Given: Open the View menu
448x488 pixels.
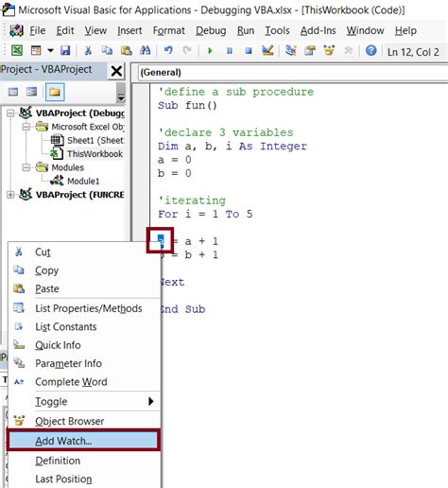Looking at the screenshot, I should point(95,30).
